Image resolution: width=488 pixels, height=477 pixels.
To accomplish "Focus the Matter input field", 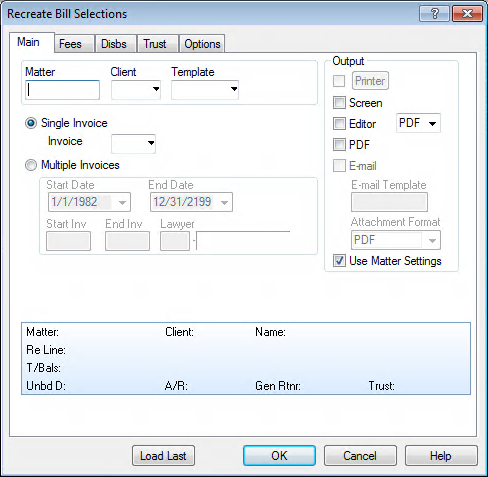I will click(62, 90).
